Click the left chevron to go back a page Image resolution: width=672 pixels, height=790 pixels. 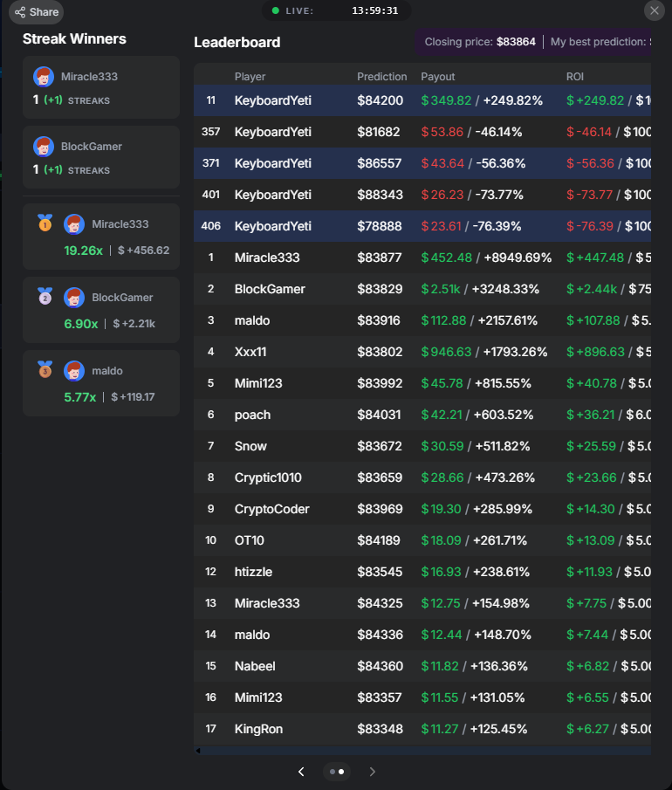coord(301,772)
